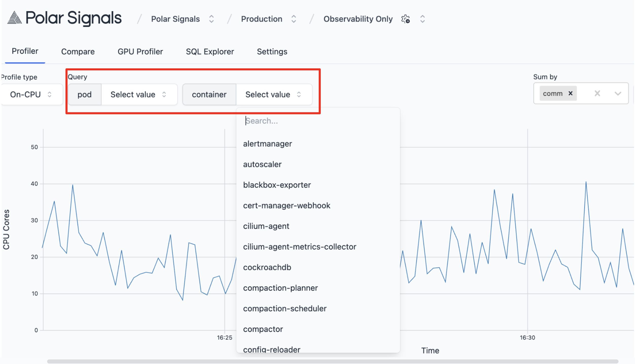This screenshot has height=364, width=635.
Task: Choose the compactor option
Action: 318,329
